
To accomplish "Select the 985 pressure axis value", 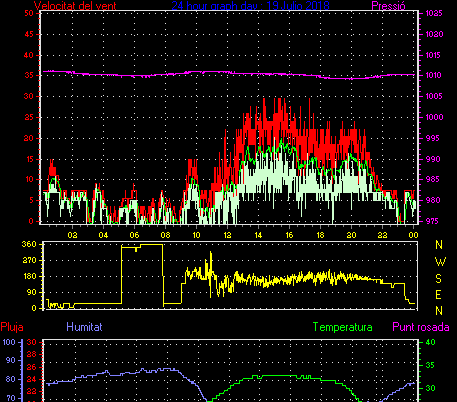I will click(x=434, y=180).
